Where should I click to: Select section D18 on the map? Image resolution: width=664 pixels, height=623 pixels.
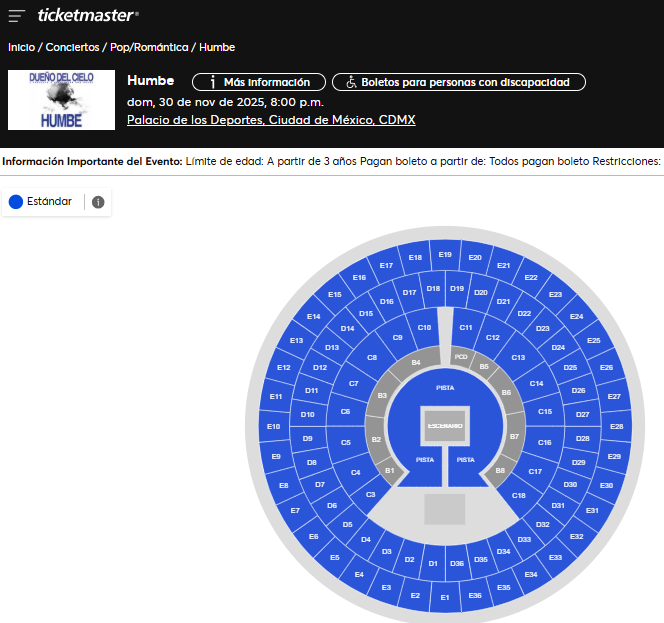[x=433, y=288]
